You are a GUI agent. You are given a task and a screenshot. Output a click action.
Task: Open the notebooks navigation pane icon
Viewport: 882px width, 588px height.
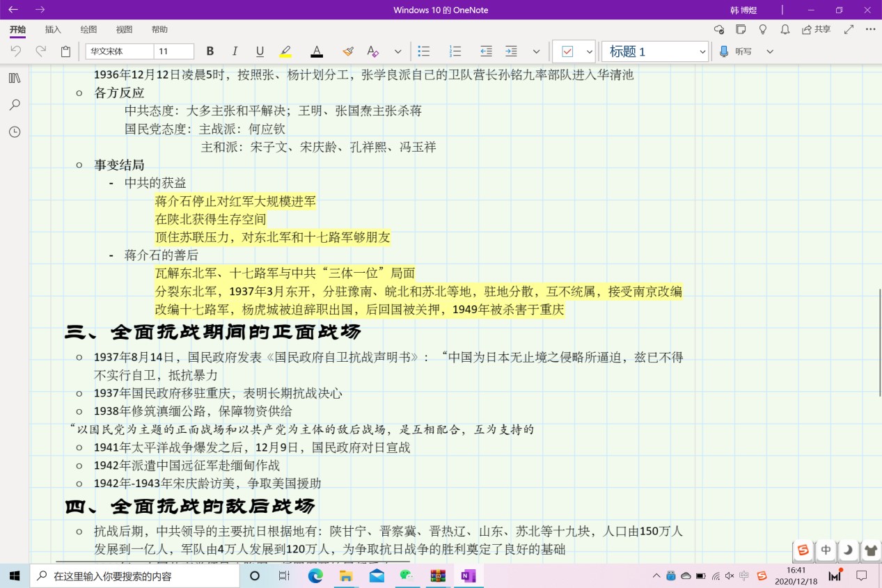click(15, 78)
